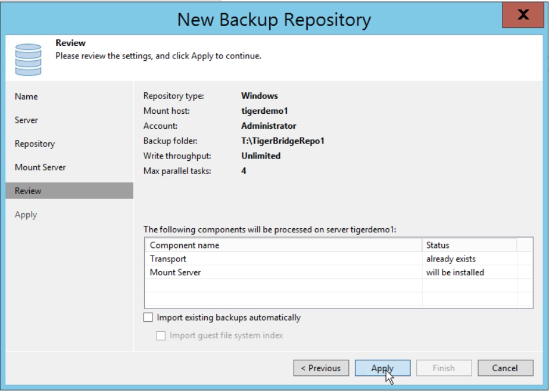This screenshot has width=549, height=392.
Task: Click the database repository icon
Action: [29, 59]
